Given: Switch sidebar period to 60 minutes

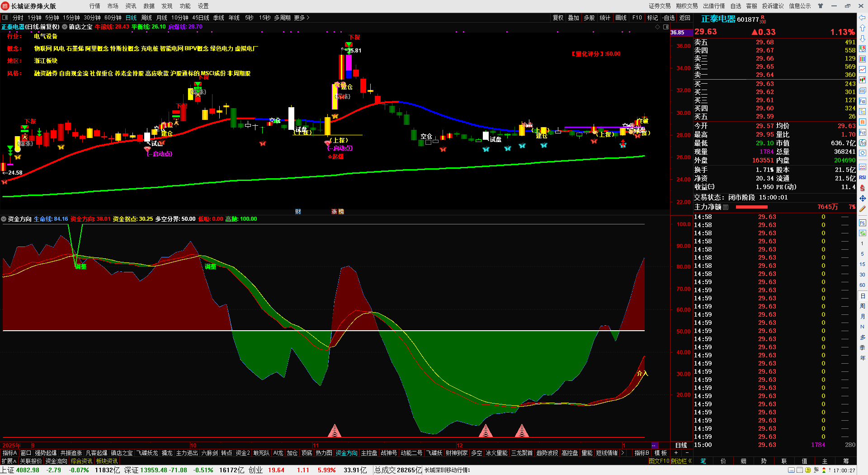Looking at the screenshot, I should click(x=863, y=285).
